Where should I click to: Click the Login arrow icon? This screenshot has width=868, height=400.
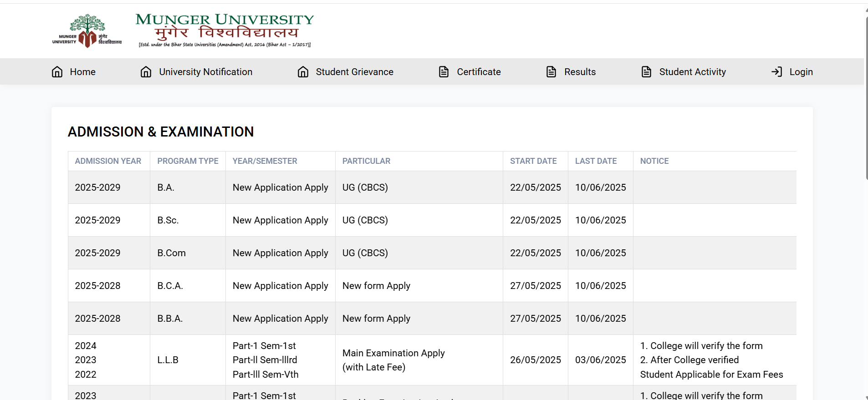click(x=776, y=72)
